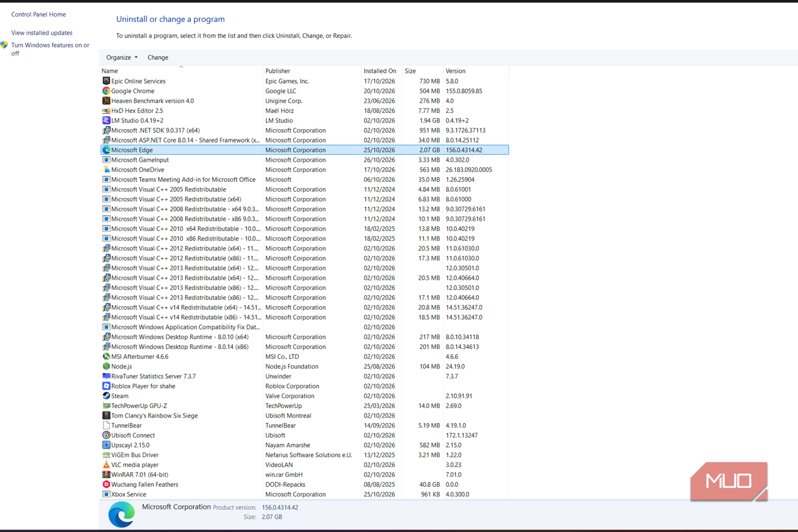Sort list by Publisher column header
The image size is (798, 532).
[312, 71]
